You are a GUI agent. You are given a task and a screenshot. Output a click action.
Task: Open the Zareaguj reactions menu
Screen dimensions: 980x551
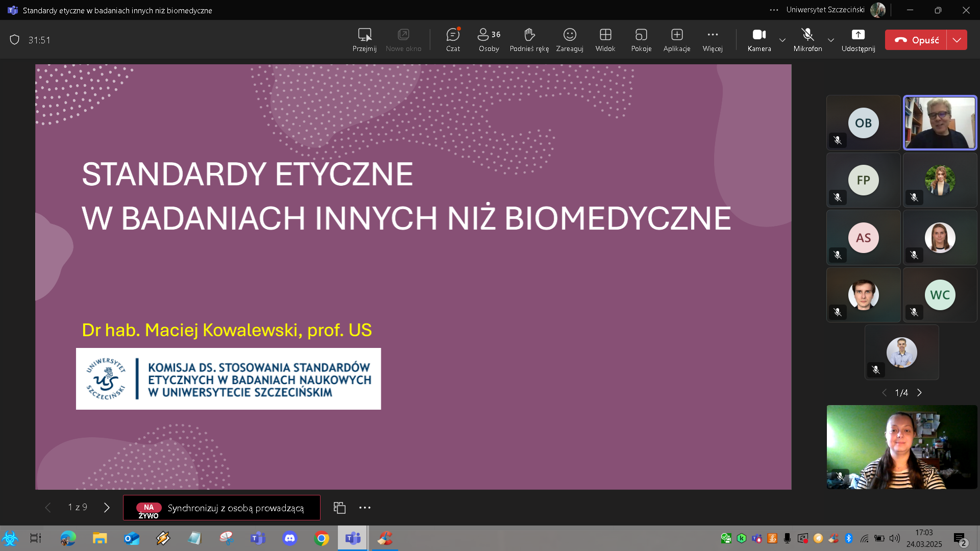pos(569,40)
